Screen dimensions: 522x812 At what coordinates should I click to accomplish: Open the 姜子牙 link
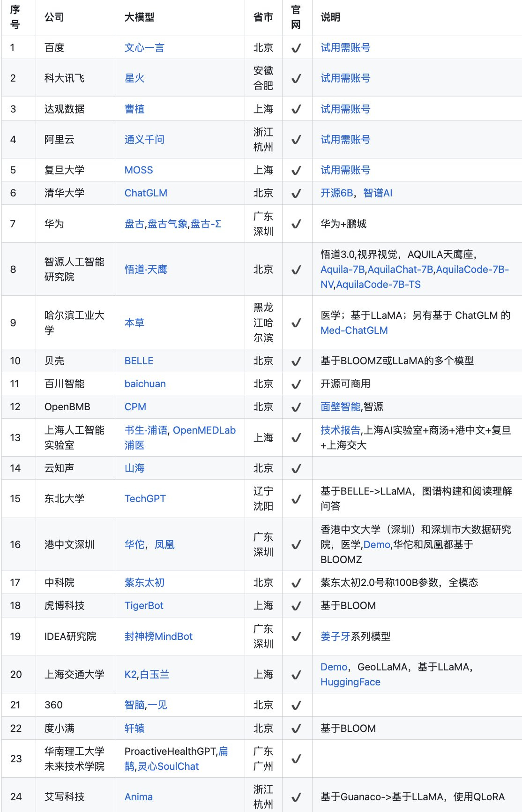click(336, 637)
